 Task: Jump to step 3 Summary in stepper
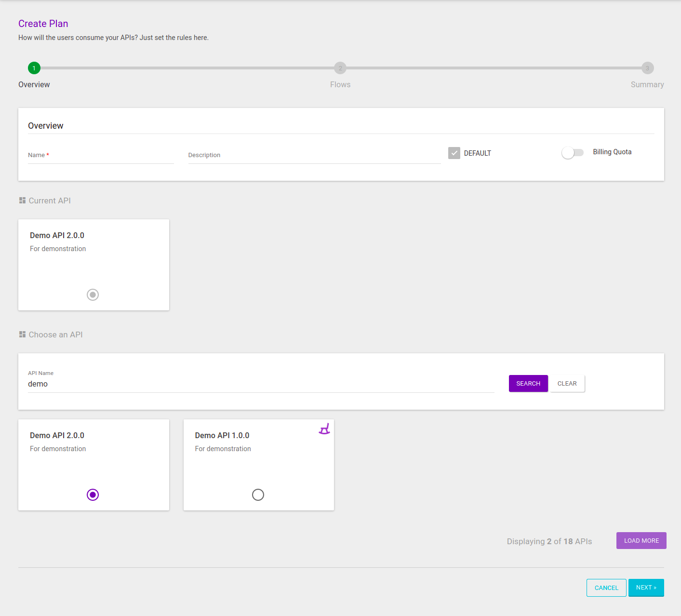pos(647,68)
